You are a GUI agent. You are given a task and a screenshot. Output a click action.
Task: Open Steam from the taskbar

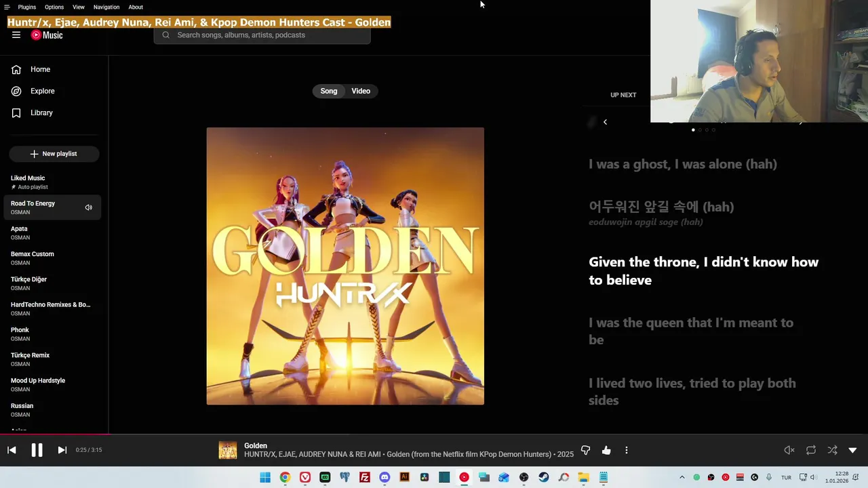[544, 477]
